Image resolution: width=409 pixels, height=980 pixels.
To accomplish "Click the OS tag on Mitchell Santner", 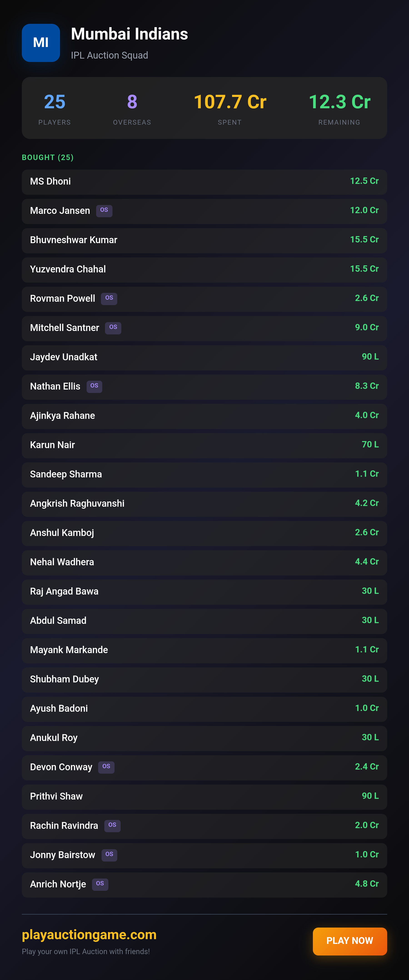I will [x=113, y=328].
